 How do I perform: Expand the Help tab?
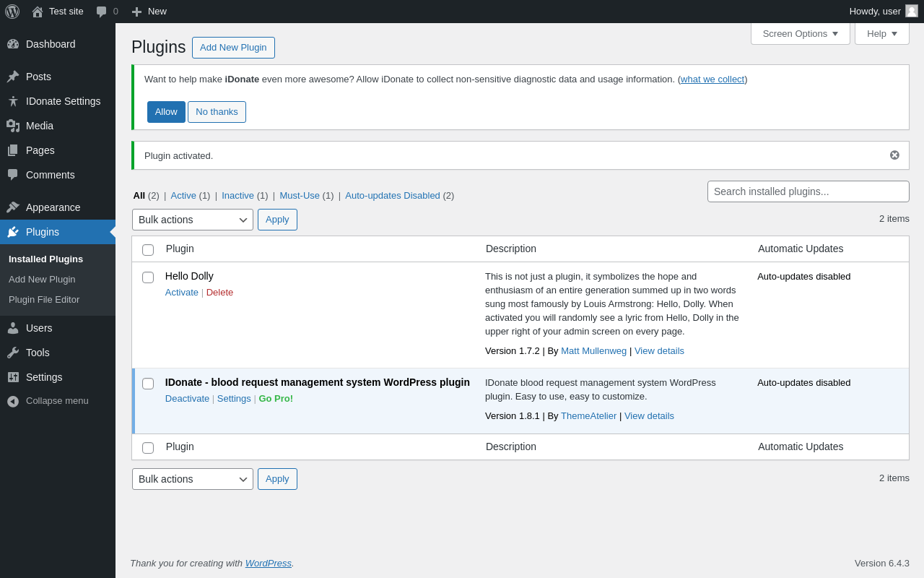click(x=881, y=34)
